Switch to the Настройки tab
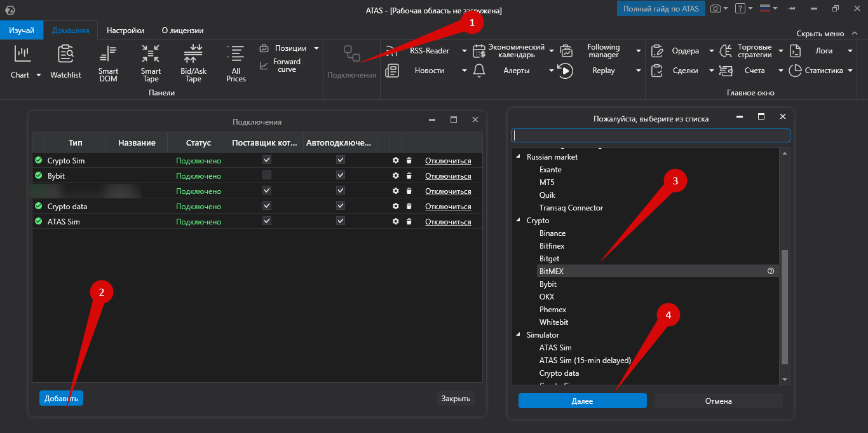This screenshot has width=868, height=433. (x=125, y=30)
